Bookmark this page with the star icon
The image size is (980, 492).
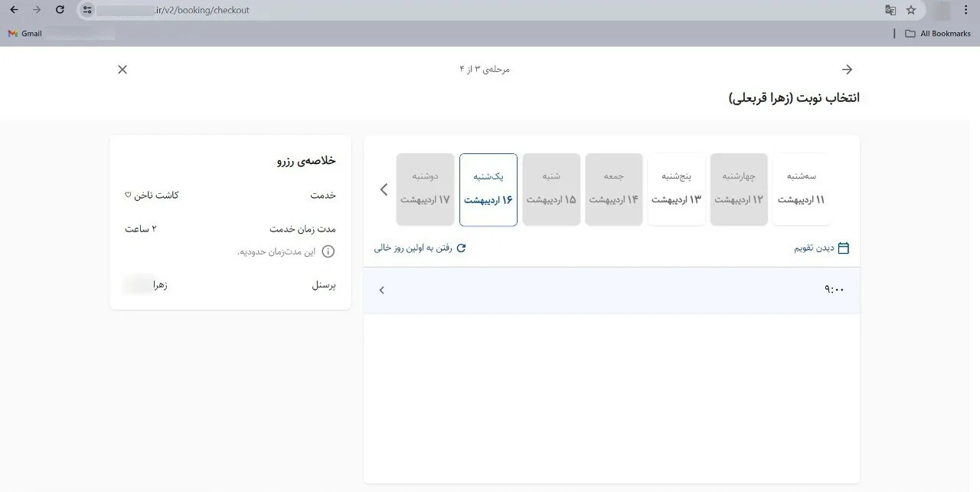click(x=911, y=10)
